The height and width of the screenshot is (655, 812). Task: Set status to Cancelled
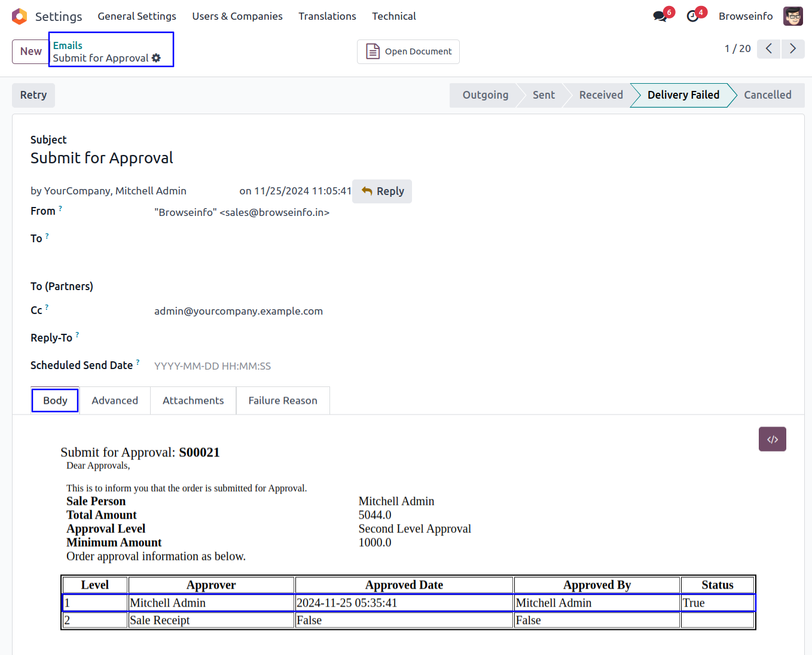(x=767, y=95)
